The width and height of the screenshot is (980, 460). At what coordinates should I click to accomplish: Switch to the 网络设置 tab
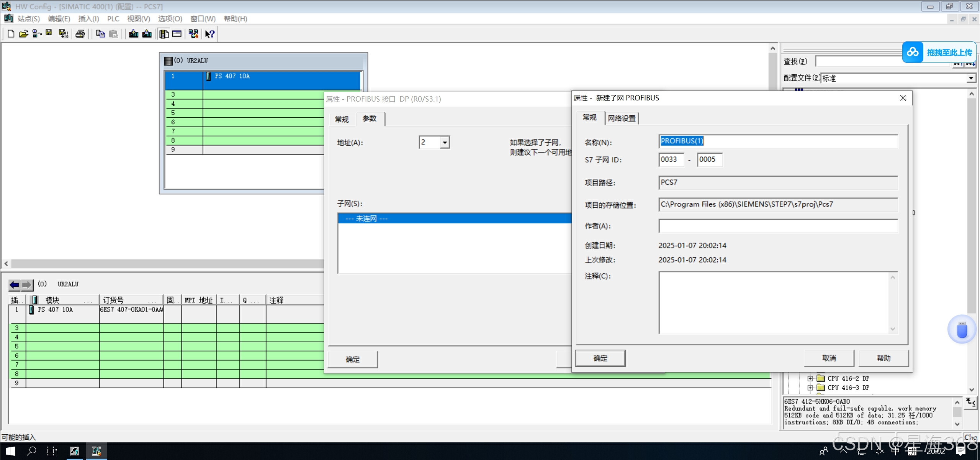(622, 118)
